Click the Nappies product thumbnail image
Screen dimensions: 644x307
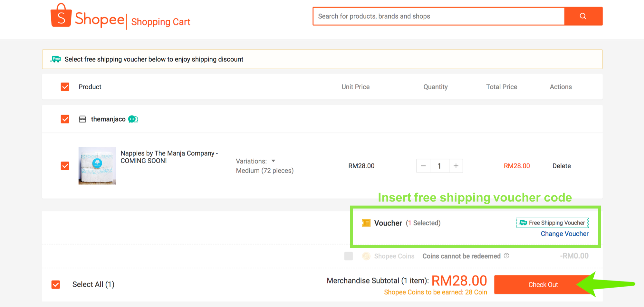[97, 166]
